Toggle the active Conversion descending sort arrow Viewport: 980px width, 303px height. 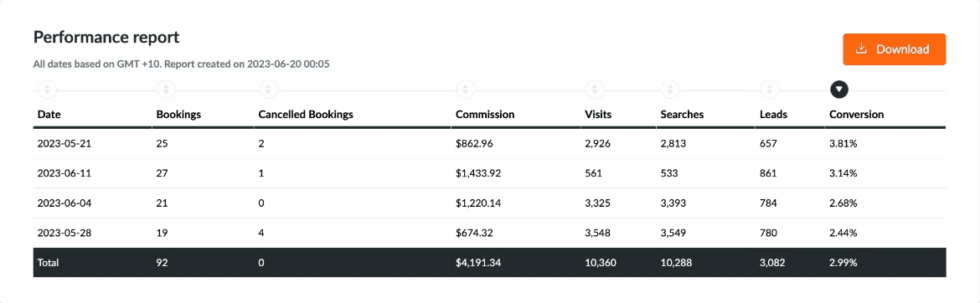tap(838, 90)
